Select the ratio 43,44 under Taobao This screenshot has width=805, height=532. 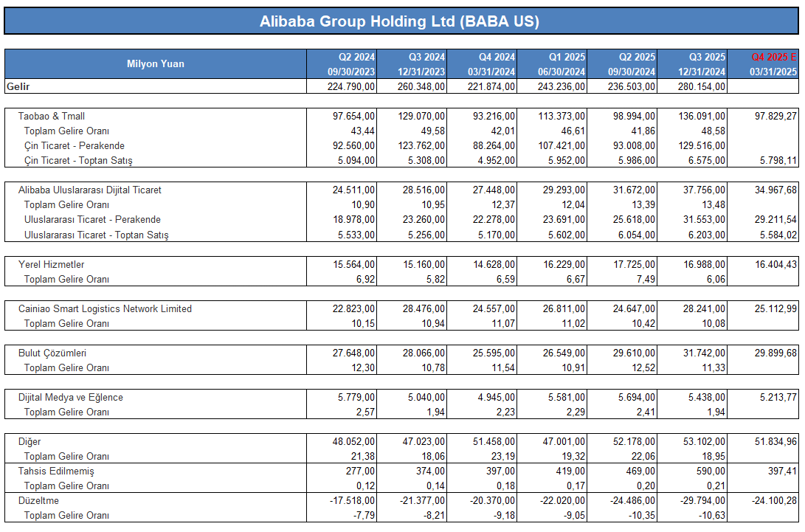(363, 131)
